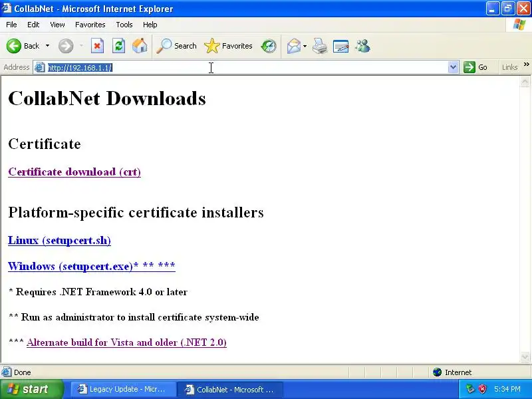Select CollabNet taskbar window button
The width and height of the screenshot is (532, 399).
click(x=231, y=389)
